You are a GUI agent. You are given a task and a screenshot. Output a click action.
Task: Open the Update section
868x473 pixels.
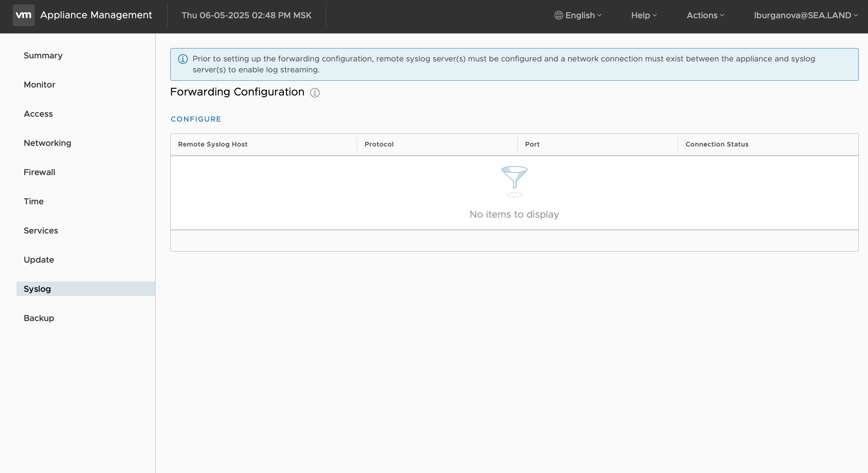tap(39, 260)
